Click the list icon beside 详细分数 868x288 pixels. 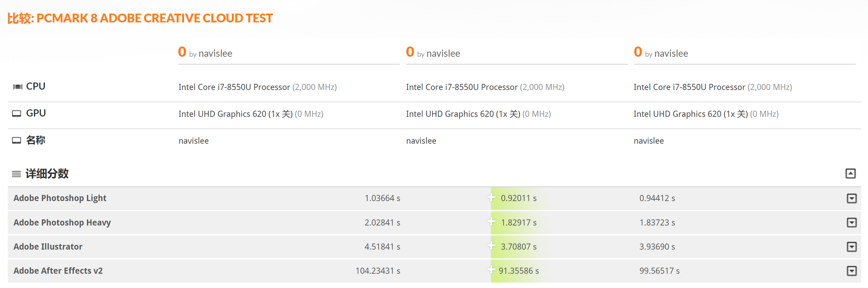[x=16, y=174]
